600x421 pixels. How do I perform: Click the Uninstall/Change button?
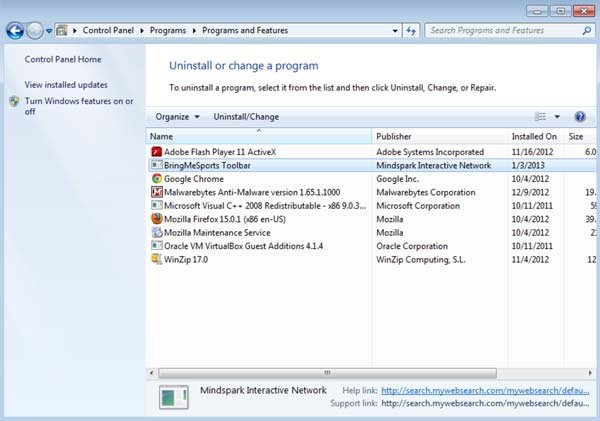(246, 117)
